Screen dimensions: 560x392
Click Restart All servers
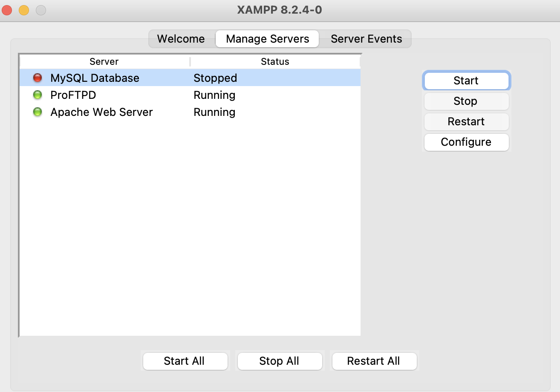[x=374, y=361]
